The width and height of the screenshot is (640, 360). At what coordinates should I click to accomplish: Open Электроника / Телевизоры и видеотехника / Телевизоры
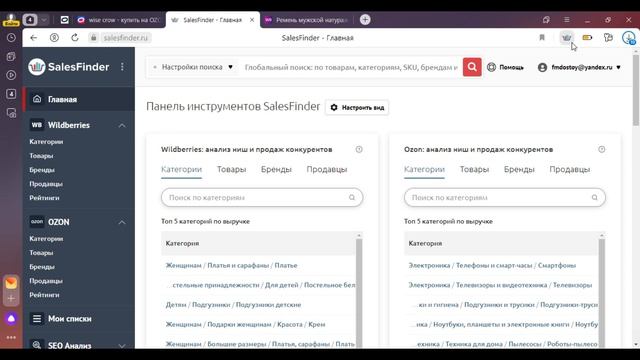click(500, 285)
